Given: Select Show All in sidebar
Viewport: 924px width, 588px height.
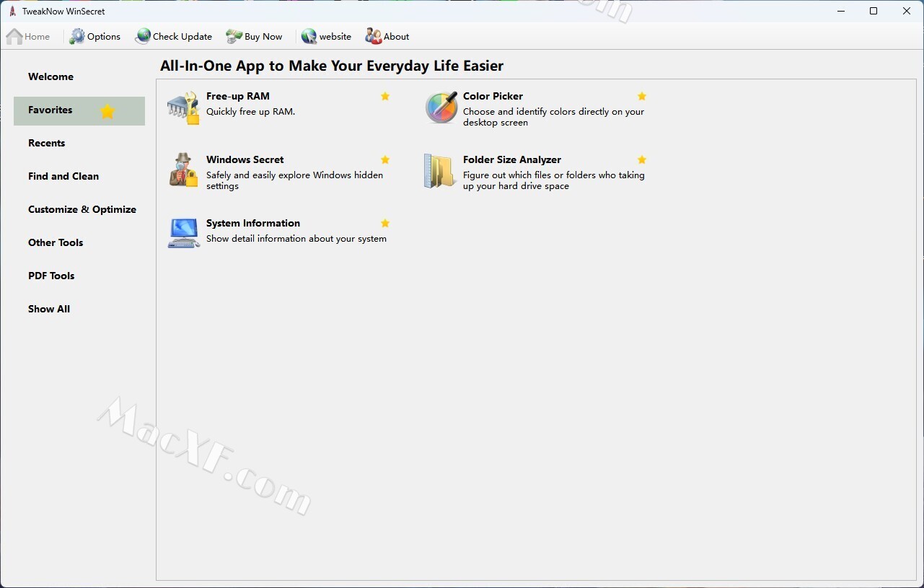Looking at the screenshot, I should pos(79,309).
